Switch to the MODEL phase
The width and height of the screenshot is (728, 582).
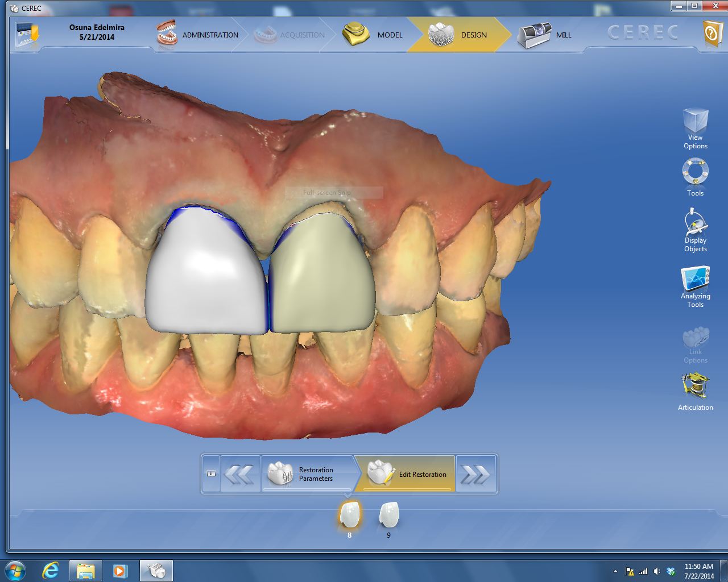click(373, 35)
